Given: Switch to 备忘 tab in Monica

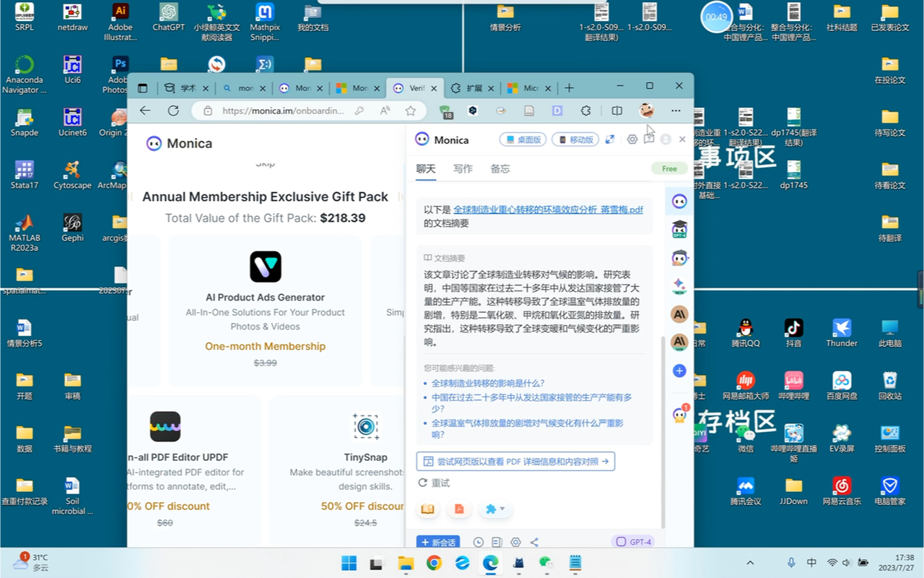Looking at the screenshot, I should 500,168.
